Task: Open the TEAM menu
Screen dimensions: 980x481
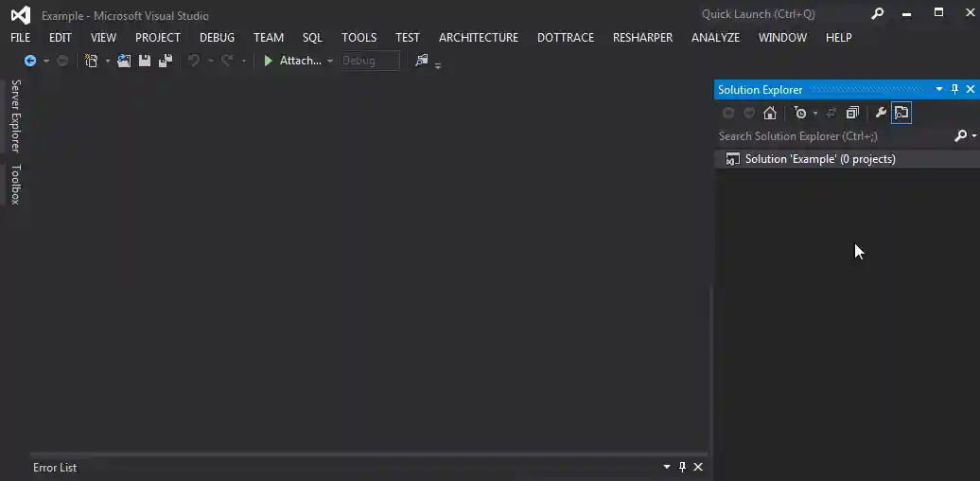Action: tap(268, 38)
